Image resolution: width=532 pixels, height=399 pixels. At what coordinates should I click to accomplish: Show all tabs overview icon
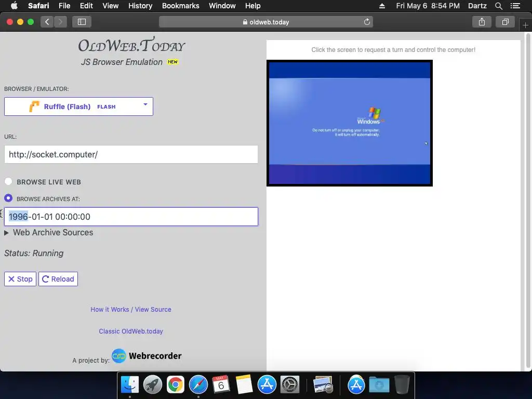coord(505,22)
